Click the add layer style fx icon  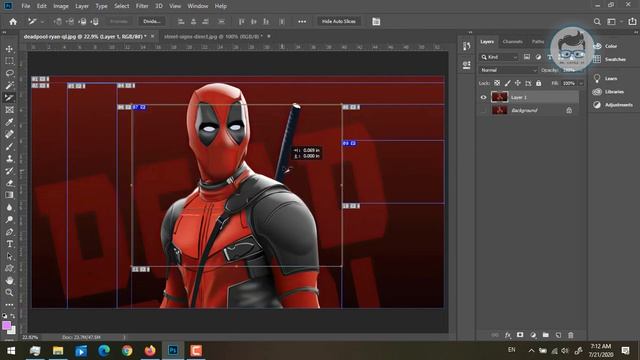[508, 335]
